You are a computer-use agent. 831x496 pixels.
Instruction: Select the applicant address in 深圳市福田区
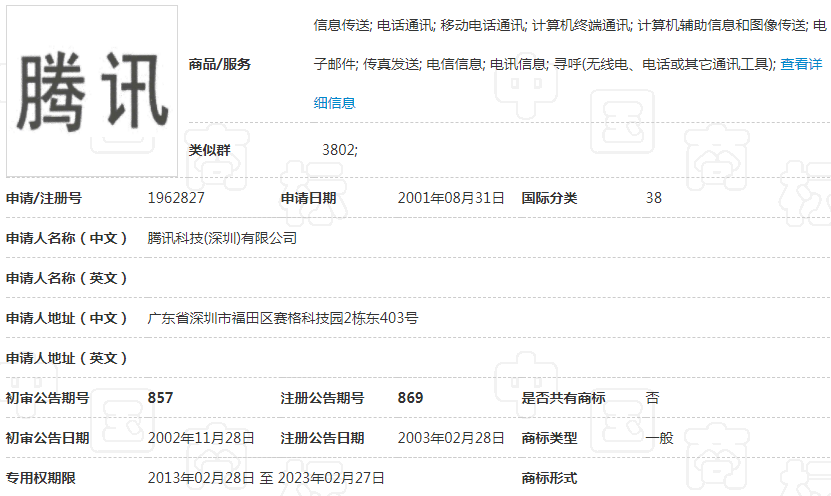(282, 318)
